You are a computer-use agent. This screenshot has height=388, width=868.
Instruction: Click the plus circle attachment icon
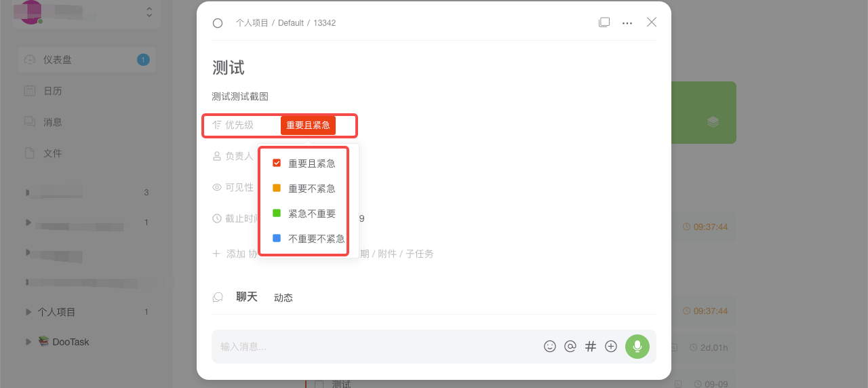611,347
